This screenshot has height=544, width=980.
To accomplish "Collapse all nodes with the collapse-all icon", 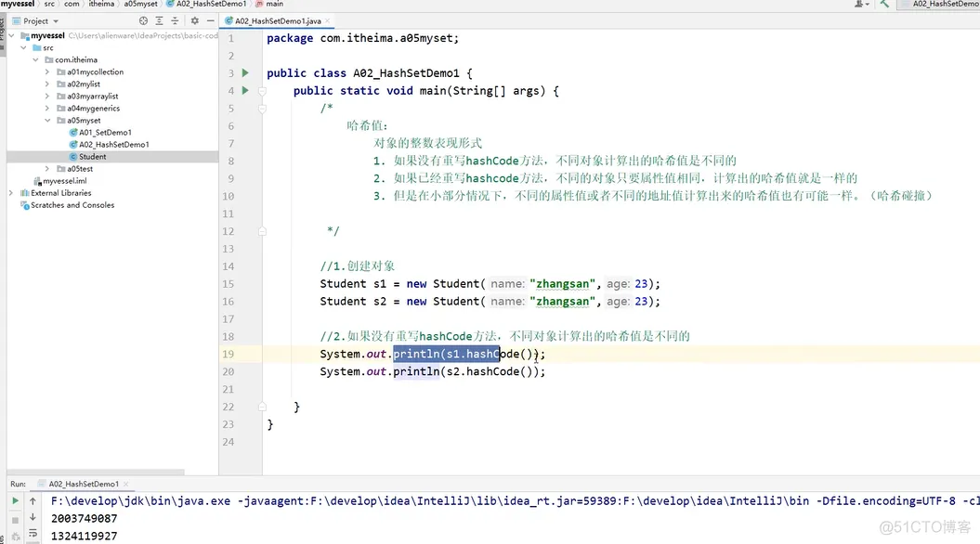I will point(176,20).
